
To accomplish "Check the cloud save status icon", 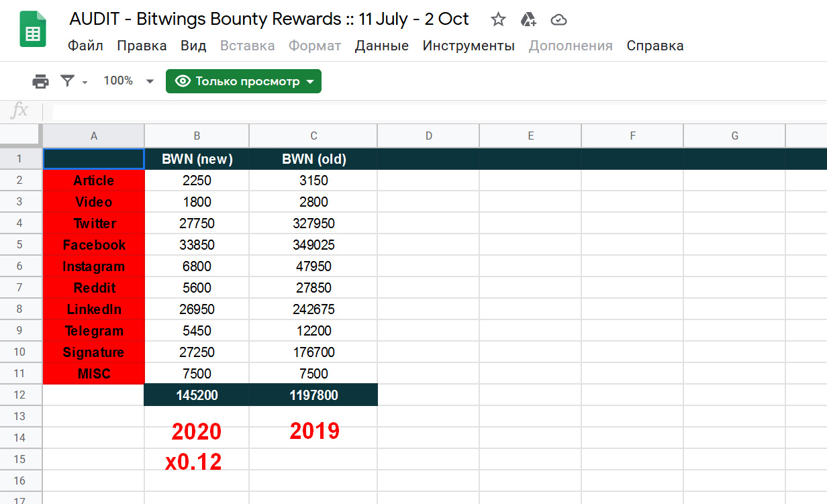I will (558, 19).
